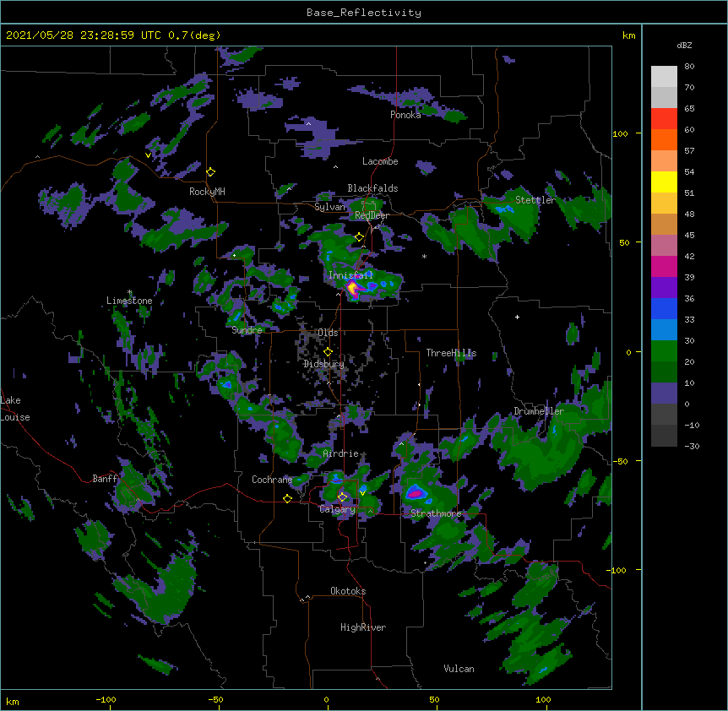The height and width of the screenshot is (711, 728).
Task: Click the dBZ legend heading
Action: point(684,45)
